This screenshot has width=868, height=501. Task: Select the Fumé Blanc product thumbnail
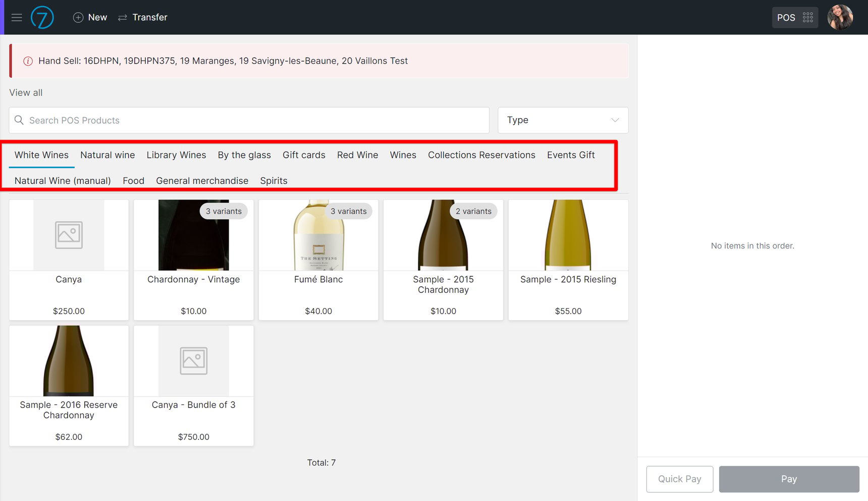[x=318, y=235]
